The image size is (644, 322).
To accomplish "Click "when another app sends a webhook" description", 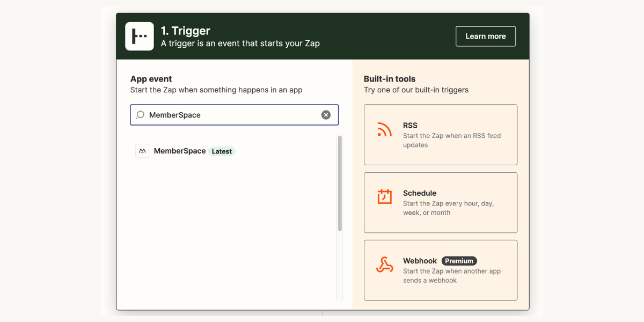I will pyautogui.click(x=452, y=276).
